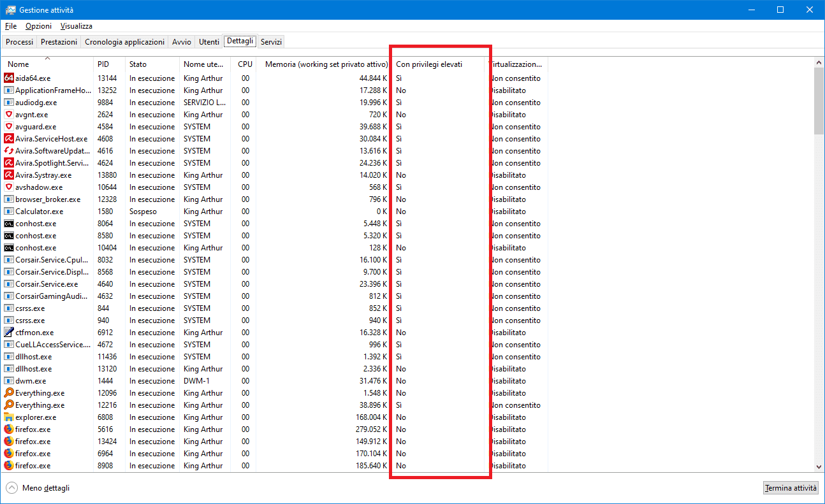
Task: Sort by Nome column header
Action: click(x=18, y=64)
